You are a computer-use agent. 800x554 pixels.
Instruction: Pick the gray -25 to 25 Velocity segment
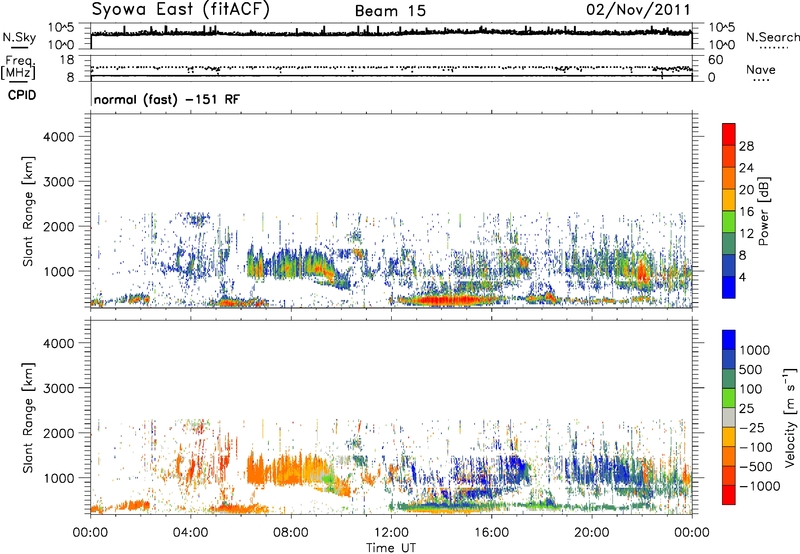click(x=729, y=418)
